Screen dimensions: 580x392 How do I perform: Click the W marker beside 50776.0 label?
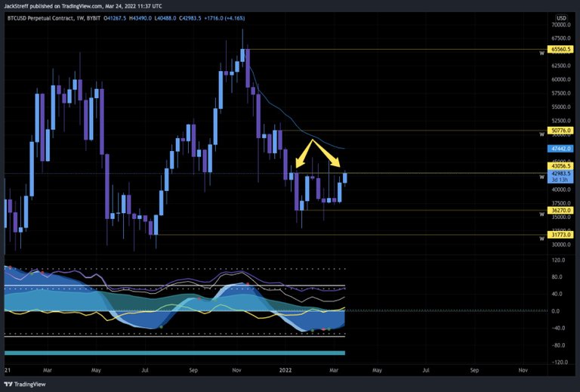541,134
